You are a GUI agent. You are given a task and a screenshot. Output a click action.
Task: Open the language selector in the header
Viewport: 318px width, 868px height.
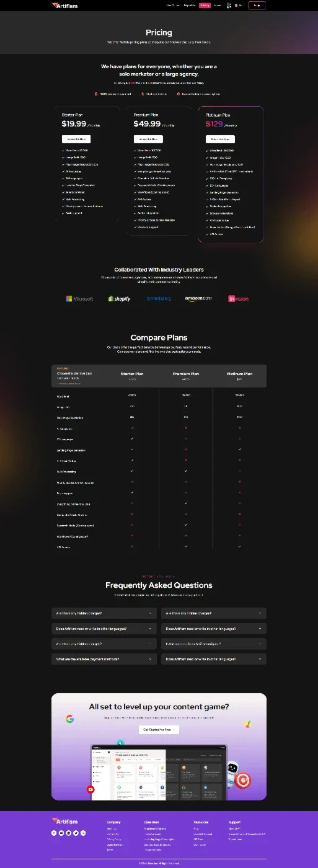pyautogui.click(x=238, y=5)
